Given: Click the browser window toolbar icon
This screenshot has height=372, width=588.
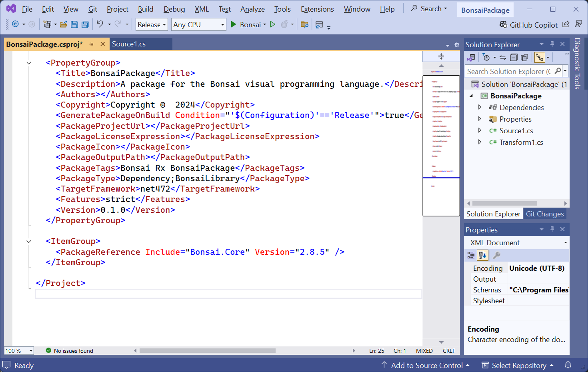Looking at the screenshot, I should [319, 25].
